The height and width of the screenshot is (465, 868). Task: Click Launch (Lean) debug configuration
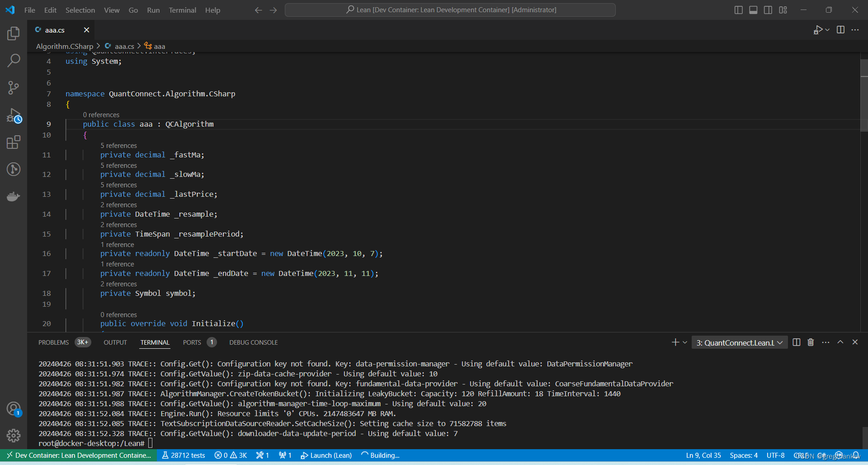point(326,456)
